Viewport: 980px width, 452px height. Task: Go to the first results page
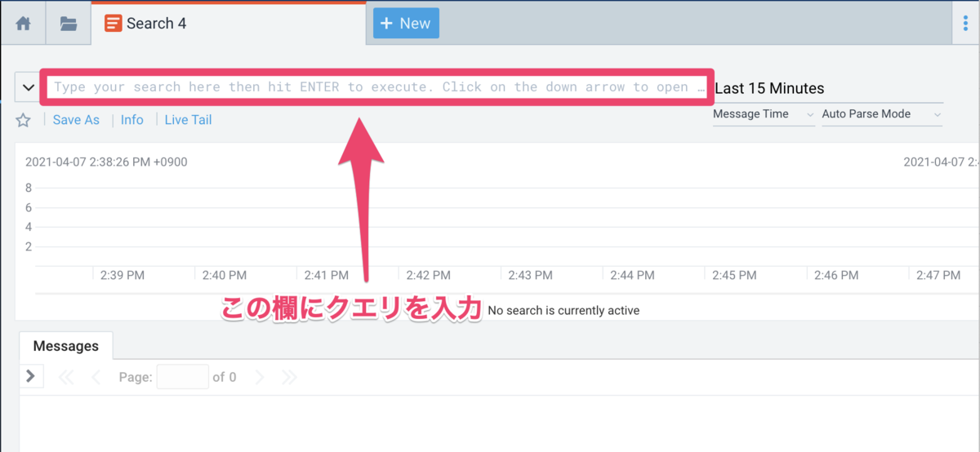pos(66,377)
